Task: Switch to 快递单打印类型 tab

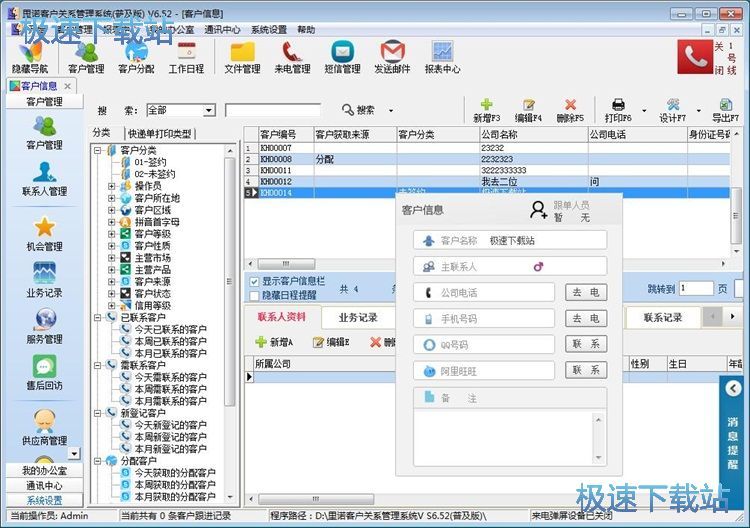Action: (159, 133)
